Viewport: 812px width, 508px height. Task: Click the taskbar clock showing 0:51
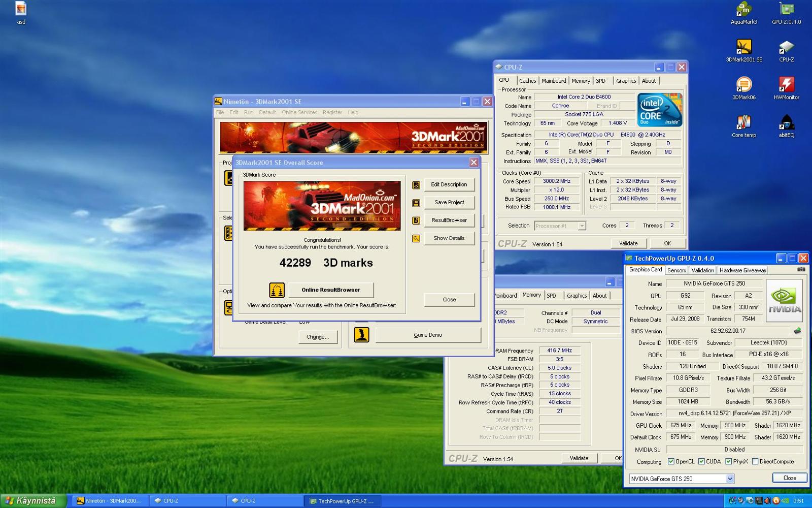coord(799,501)
